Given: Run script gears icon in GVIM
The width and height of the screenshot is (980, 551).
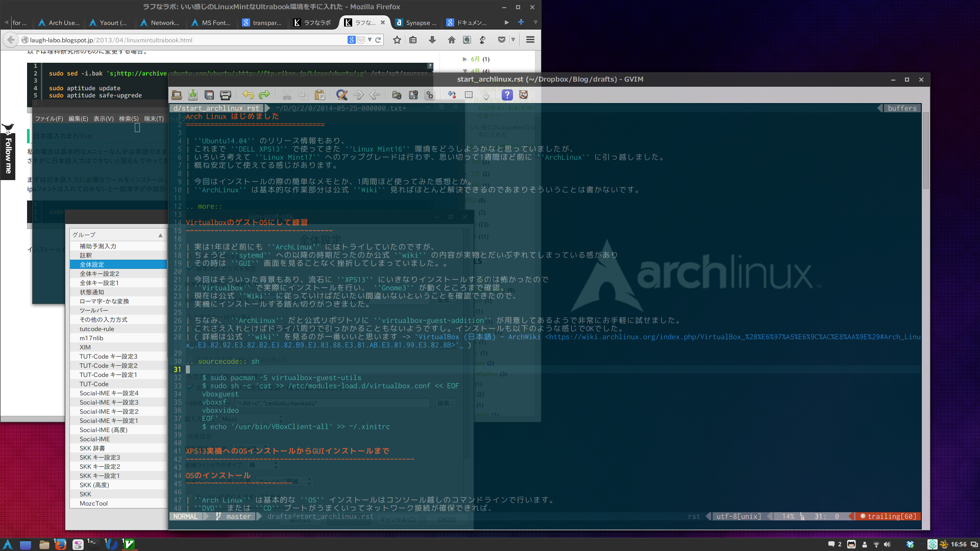Looking at the screenshot, I should (430, 95).
